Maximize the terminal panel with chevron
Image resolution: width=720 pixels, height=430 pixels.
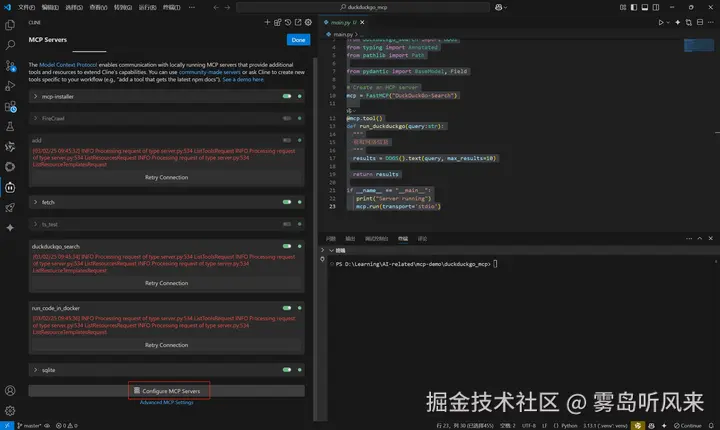[x=700, y=238]
